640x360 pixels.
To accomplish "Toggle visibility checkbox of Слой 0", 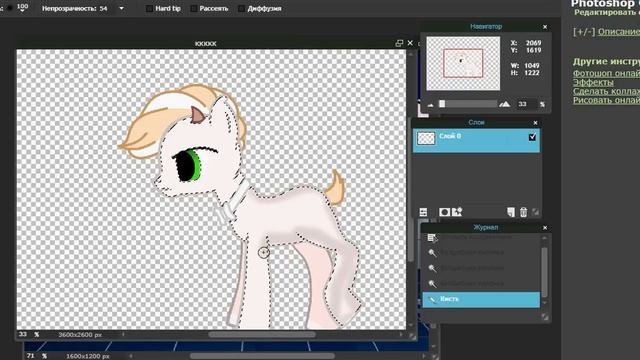I will tap(532, 138).
